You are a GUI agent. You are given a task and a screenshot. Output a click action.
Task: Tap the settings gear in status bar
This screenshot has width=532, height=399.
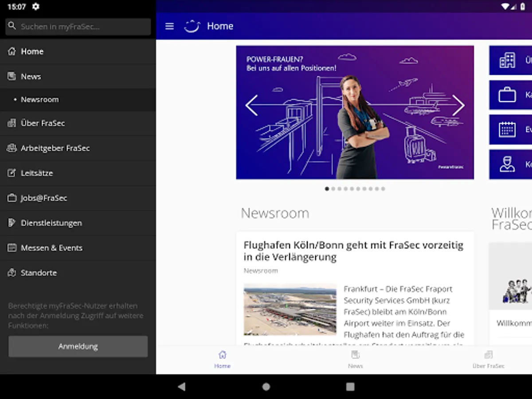click(36, 7)
